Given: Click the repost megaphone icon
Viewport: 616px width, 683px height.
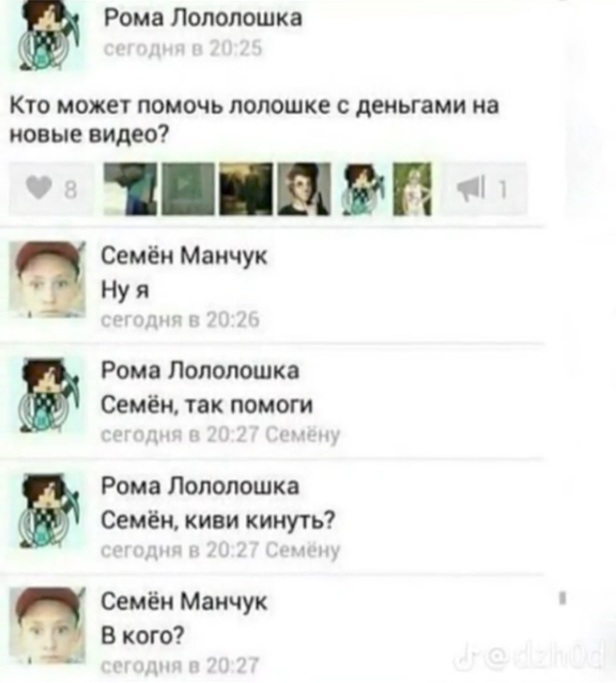Looking at the screenshot, I should (484, 189).
